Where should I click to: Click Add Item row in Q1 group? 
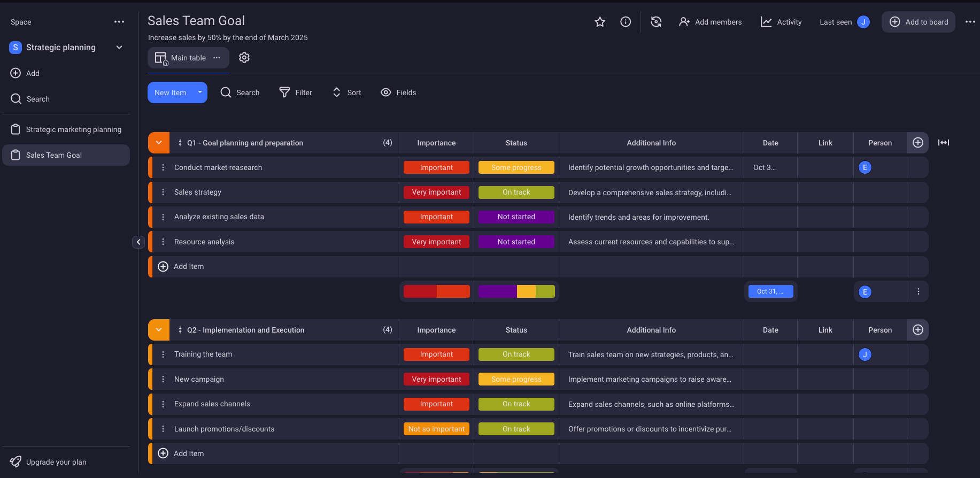click(188, 266)
